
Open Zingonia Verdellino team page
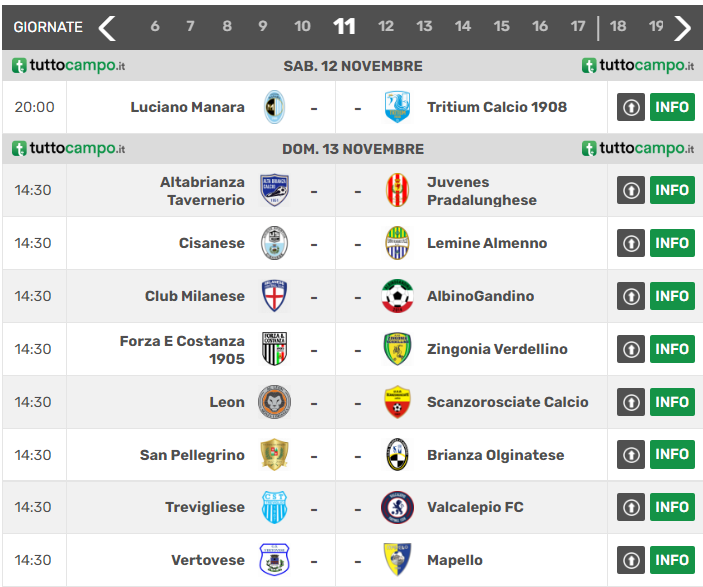(x=497, y=349)
